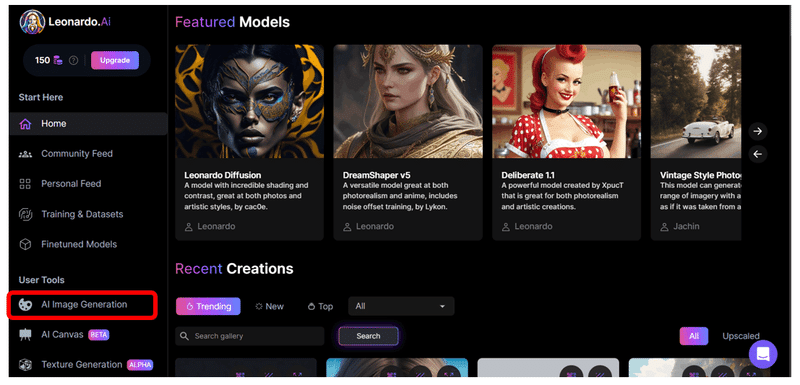Open AI Canvas

(62, 335)
